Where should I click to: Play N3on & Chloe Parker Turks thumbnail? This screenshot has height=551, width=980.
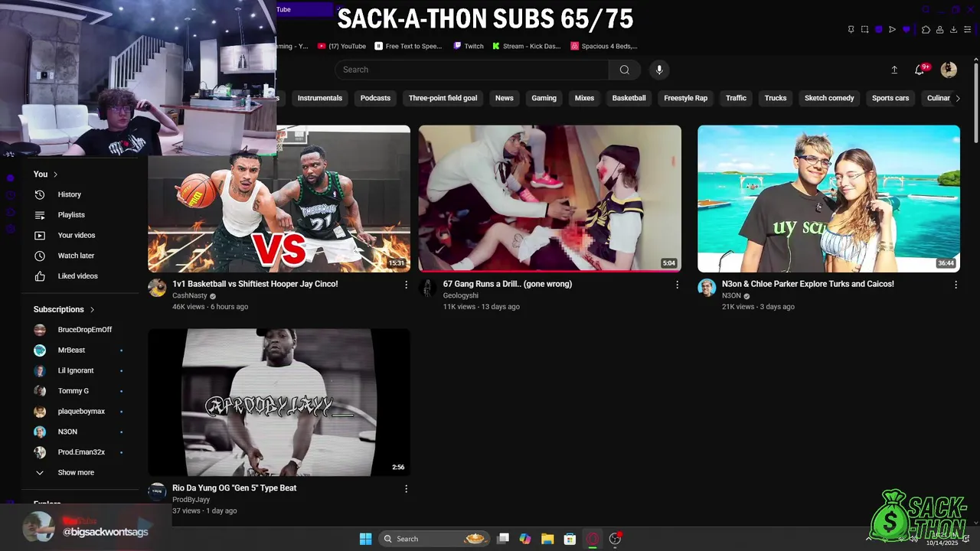click(828, 199)
